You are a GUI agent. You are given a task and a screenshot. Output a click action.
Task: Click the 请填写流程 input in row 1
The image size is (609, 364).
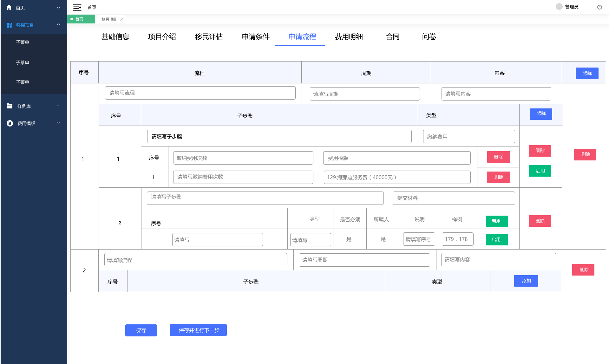pyautogui.click(x=200, y=93)
